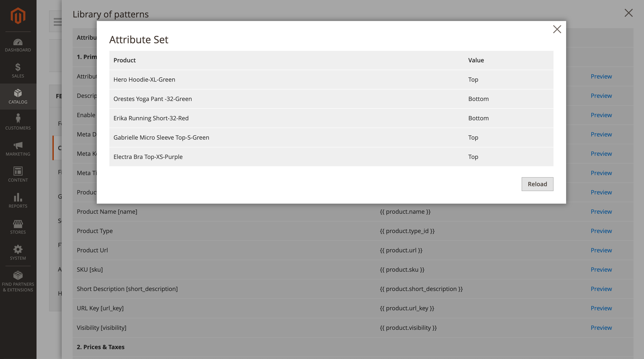Close the Attribute Set dialog
The image size is (644, 359).
(x=557, y=29)
